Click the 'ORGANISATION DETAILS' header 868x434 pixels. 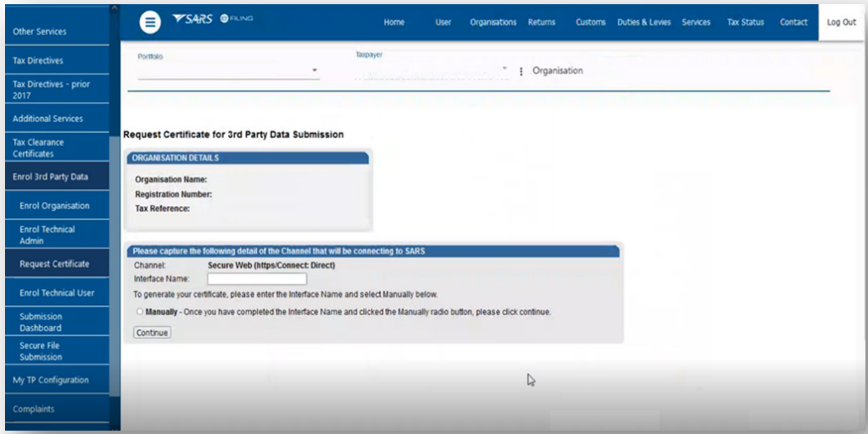pyautogui.click(x=248, y=159)
